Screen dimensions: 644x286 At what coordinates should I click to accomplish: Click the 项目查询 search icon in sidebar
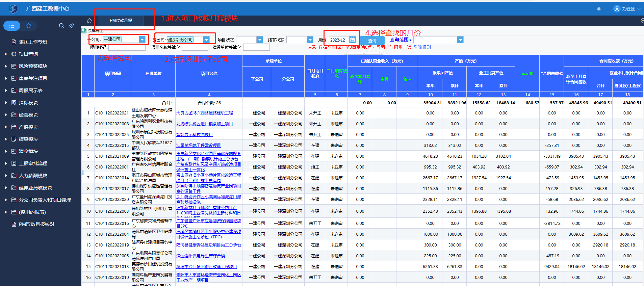(14, 54)
